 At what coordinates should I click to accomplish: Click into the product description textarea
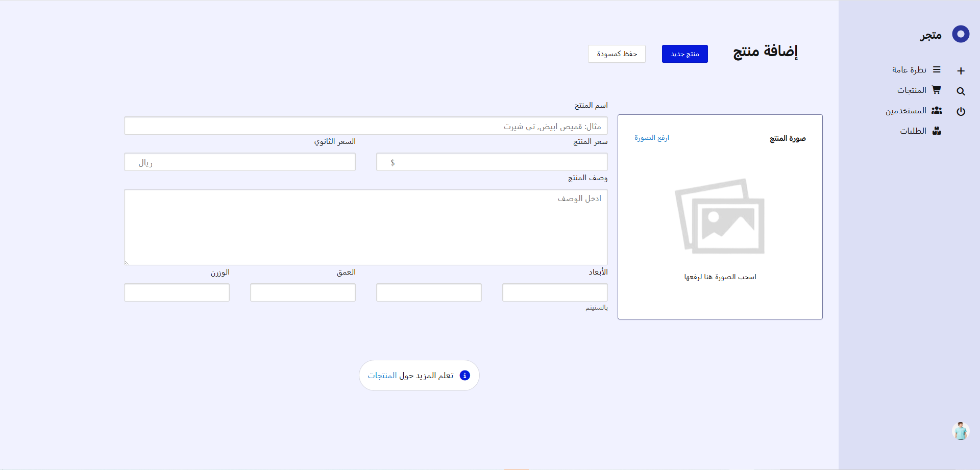pyautogui.click(x=365, y=227)
